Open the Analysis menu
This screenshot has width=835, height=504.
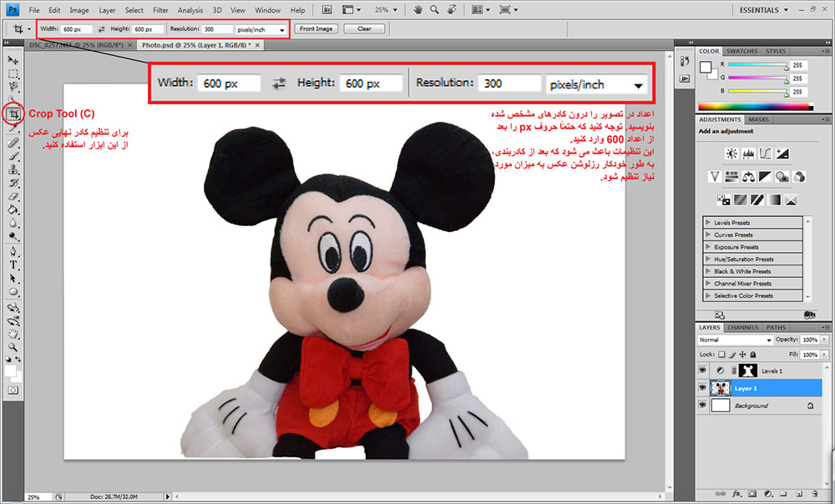(190, 10)
